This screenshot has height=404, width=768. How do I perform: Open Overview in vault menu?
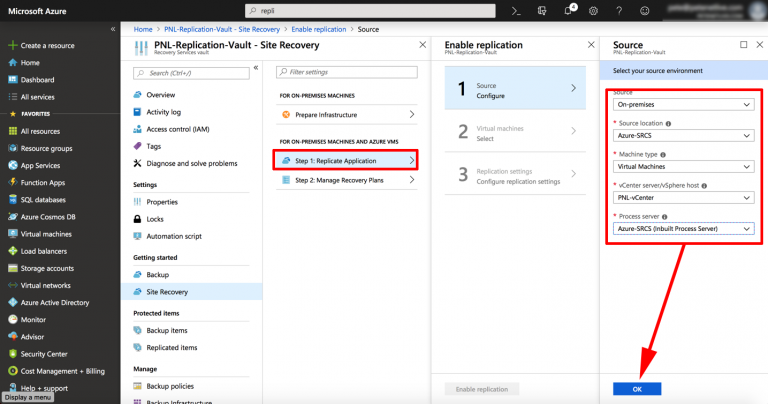[x=160, y=95]
